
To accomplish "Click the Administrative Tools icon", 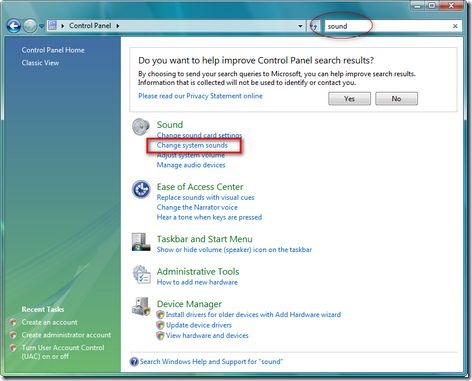I will click(x=141, y=274).
